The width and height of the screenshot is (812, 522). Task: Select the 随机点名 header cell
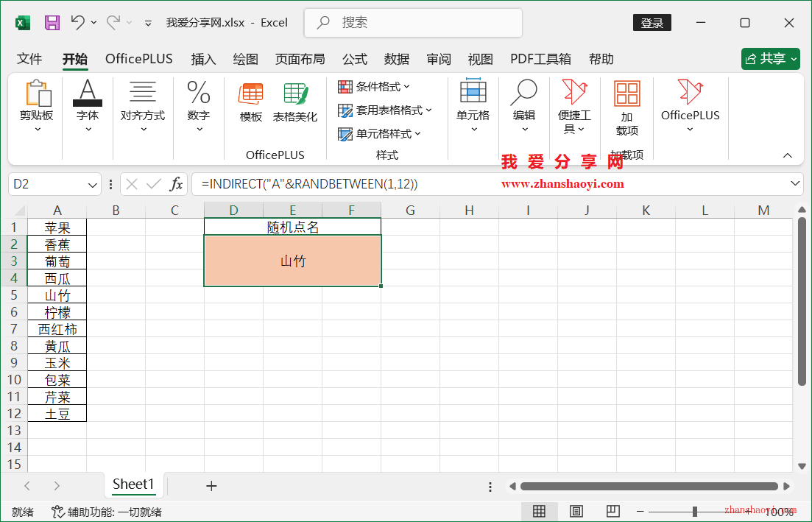tap(292, 228)
